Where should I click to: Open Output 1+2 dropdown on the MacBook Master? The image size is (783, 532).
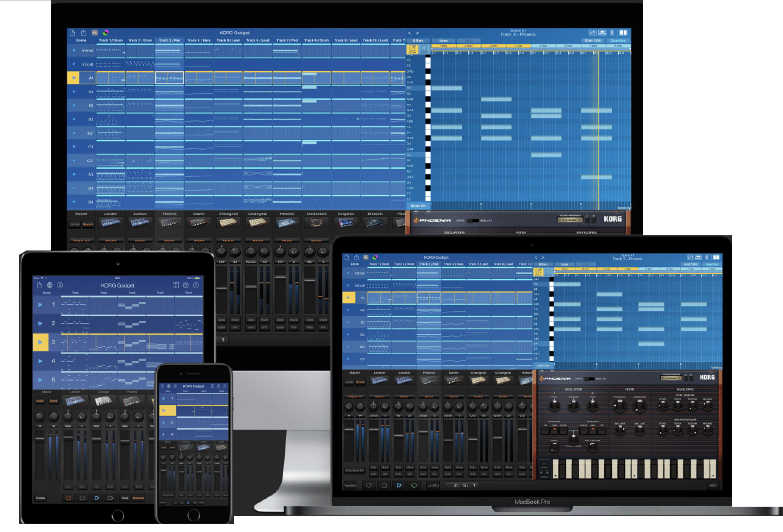pyautogui.click(x=354, y=397)
